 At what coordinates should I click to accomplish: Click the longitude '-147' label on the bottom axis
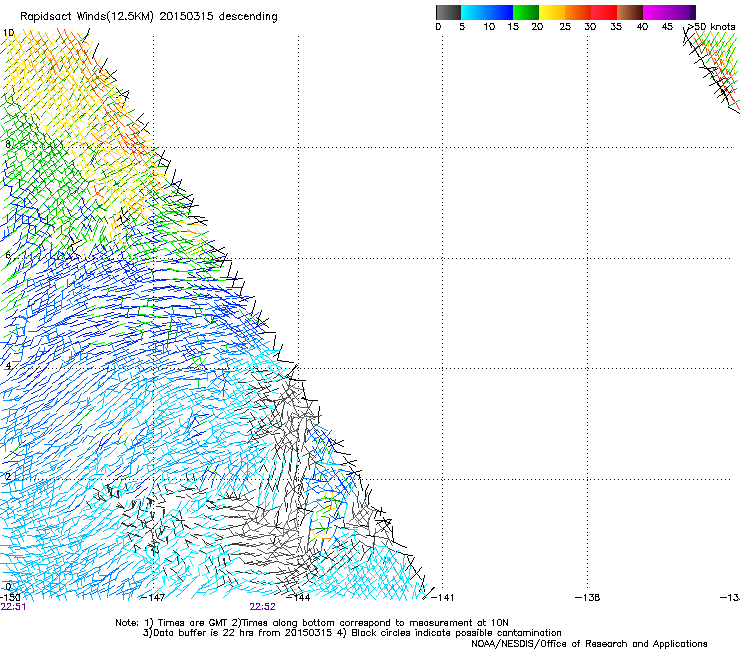[x=153, y=598]
